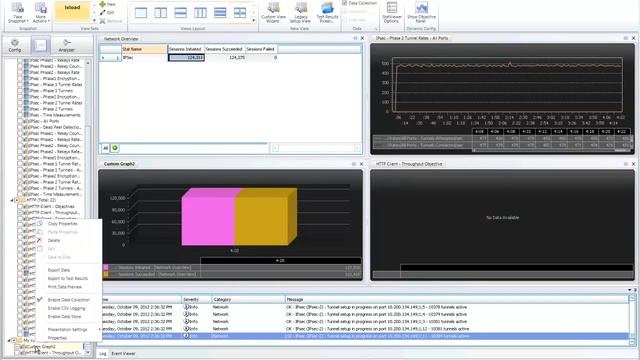This screenshot has height=360, width=640.
Task: Click the Copy Properties icon in context menu
Action: (x=40, y=224)
